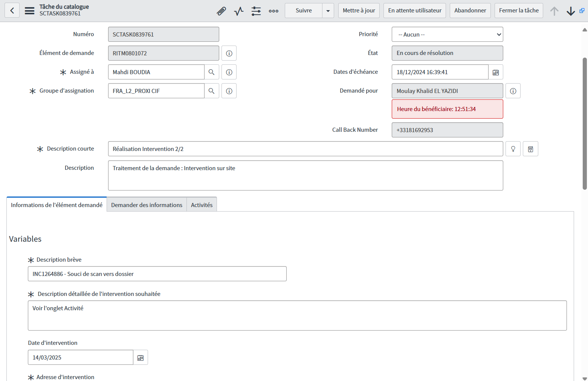Open the Suivre dropdown arrow
This screenshot has width=588, height=381.
(328, 11)
